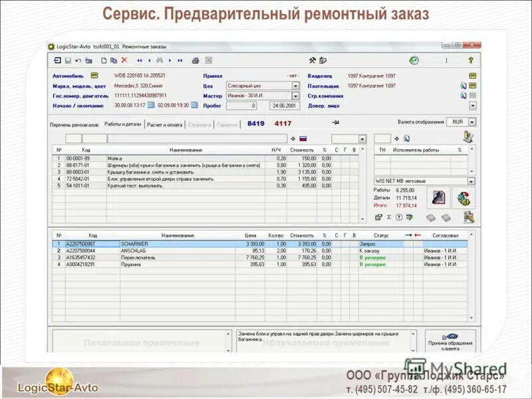Click the sum Σ icon below totals
The height and width of the screenshot is (399, 532).
(x=389, y=217)
